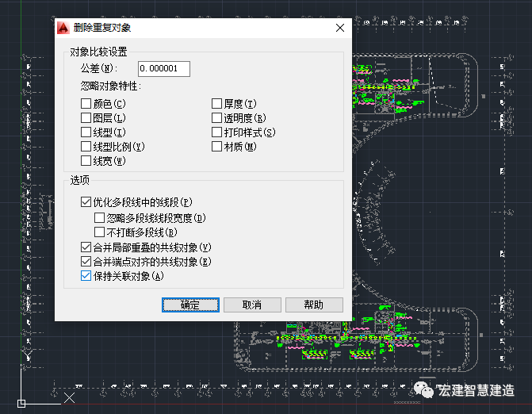Close the 删除重复对象 dialog

pos(340,28)
